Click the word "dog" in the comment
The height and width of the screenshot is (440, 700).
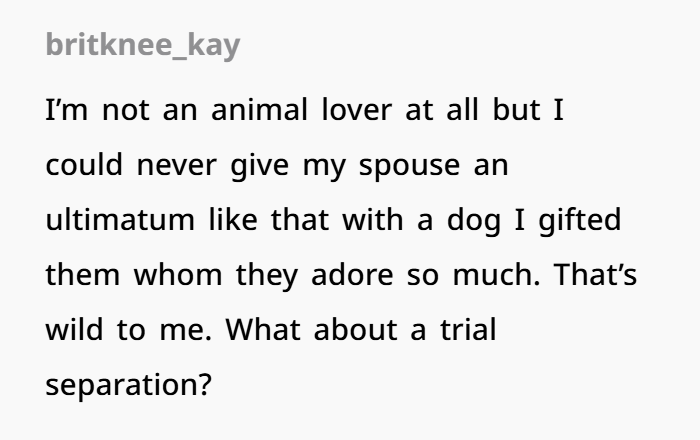474,220
